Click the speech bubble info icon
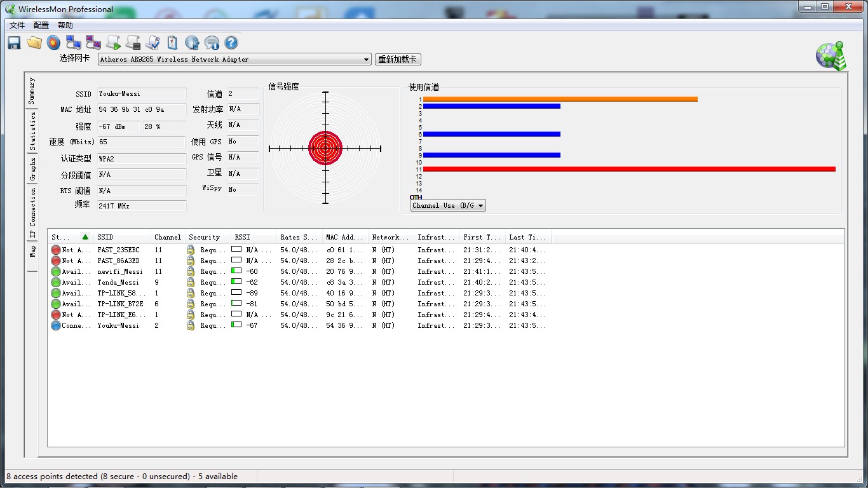The image size is (868, 488). click(x=212, y=43)
